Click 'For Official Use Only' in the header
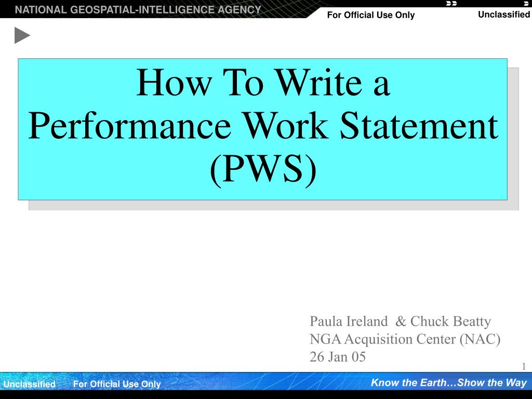The width and height of the screenshot is (532, 399). pyautogui.click(x=371, y=15)
